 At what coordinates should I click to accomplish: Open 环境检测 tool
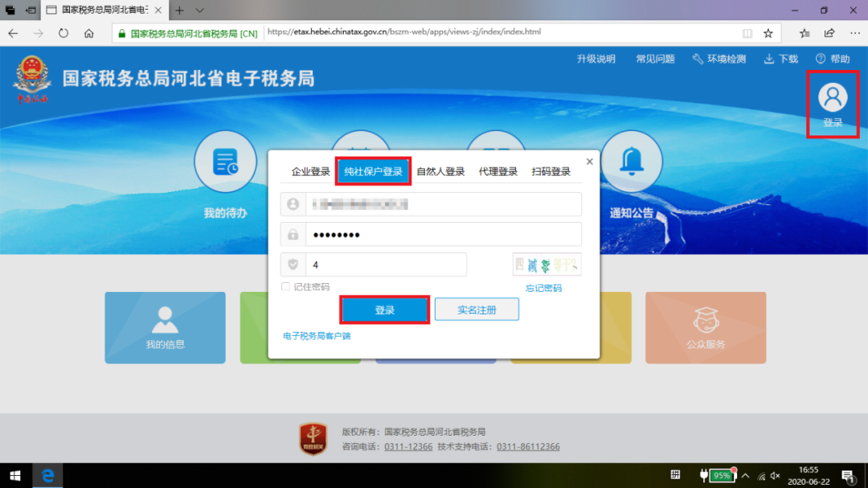(x=719, y=59)
